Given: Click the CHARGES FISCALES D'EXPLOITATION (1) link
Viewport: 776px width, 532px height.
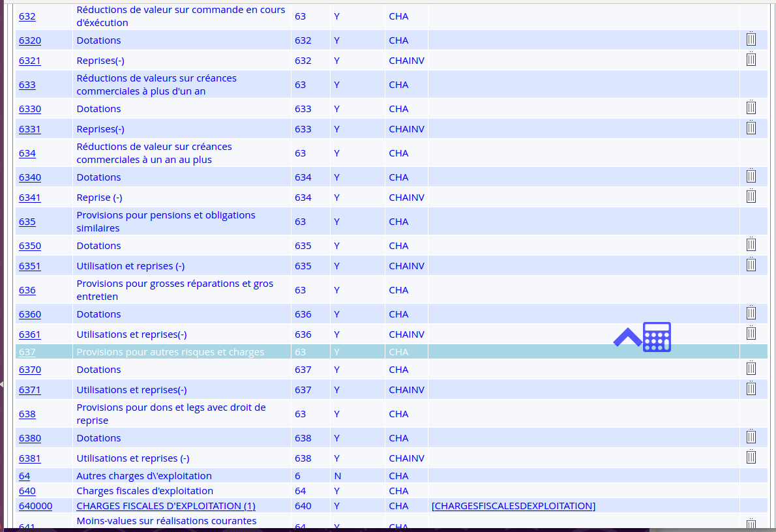Looking at the screenshot, I should coord(166,506).
